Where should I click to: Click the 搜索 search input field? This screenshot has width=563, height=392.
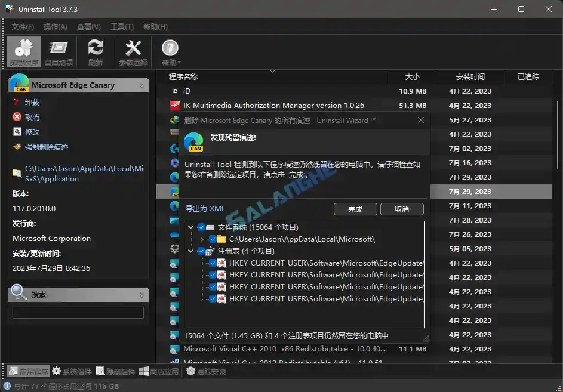78,312
